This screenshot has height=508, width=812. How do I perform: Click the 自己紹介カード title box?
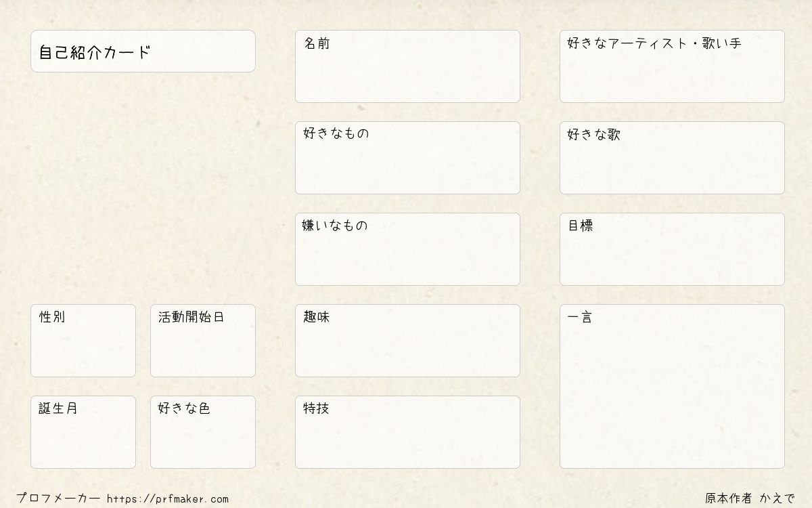(143, 51)
